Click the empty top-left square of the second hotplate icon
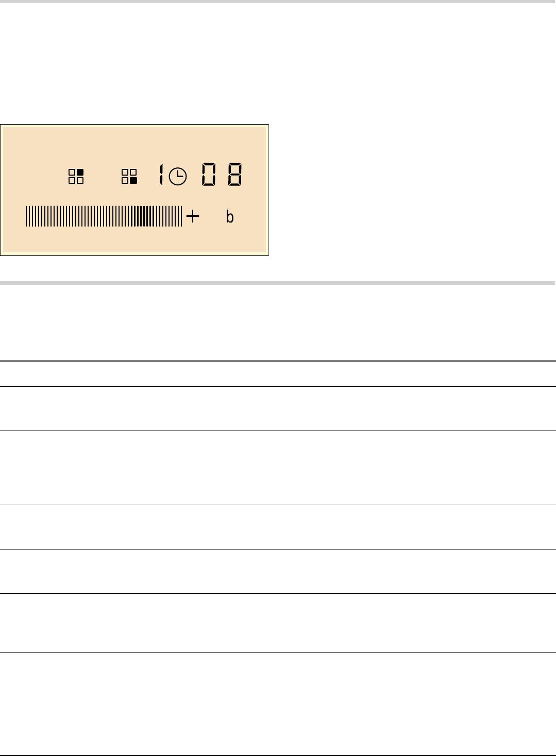This screenshot has width=556, height=756. pyautogui.click(x=125, y=173)
